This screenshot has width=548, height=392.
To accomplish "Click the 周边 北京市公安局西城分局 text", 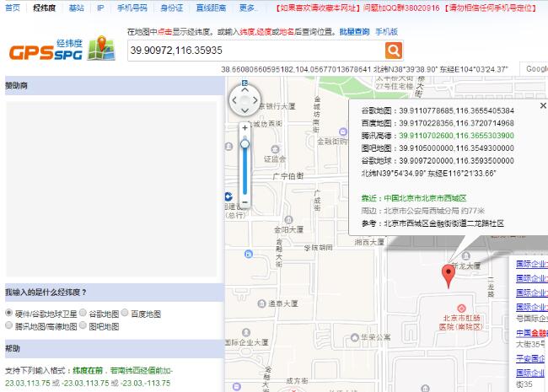I will coord(423,211).
